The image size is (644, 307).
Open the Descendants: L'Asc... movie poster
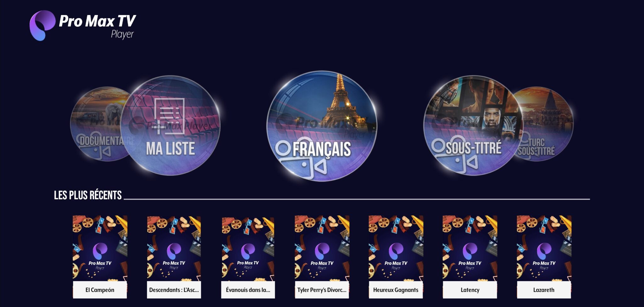174,248
